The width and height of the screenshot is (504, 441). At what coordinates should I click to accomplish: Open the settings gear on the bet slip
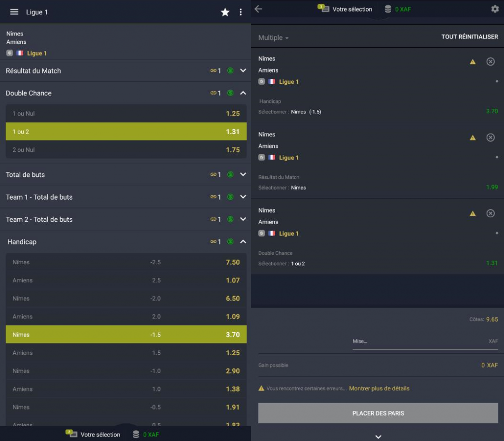(495, 9)
